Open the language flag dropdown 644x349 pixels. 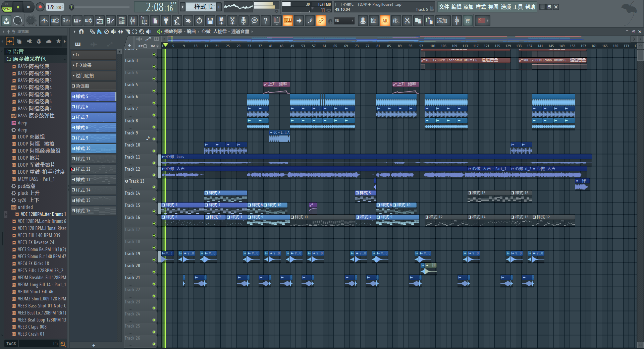click(483, 21)
